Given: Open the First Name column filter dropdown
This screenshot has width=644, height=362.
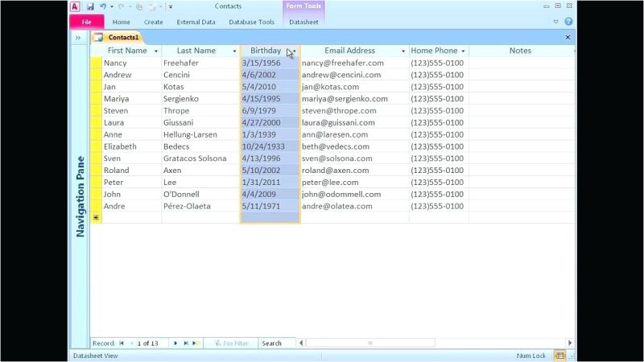Looking at the screenshot, I should coord(156,51).
